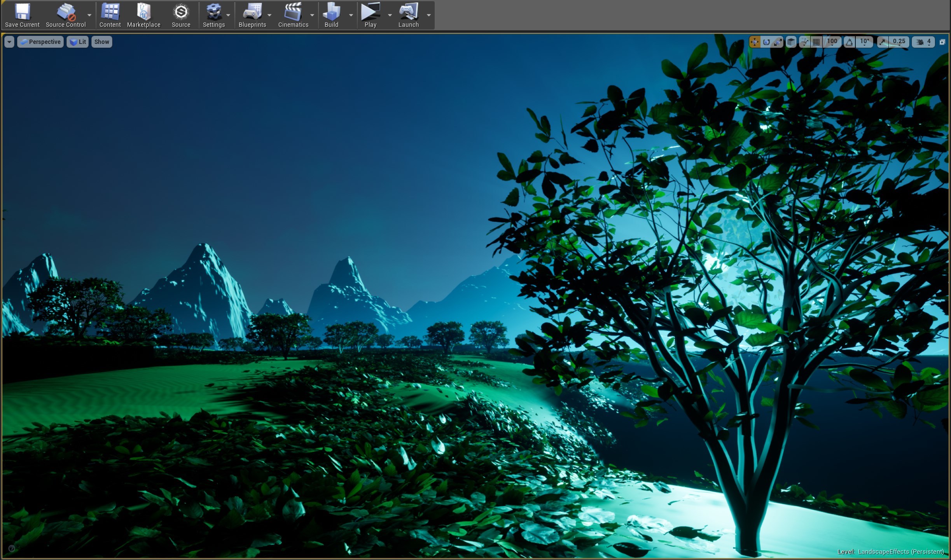The image size is (951, 560).
Task: Select the Rotate tool in the viewport
Action: (766, 42)
